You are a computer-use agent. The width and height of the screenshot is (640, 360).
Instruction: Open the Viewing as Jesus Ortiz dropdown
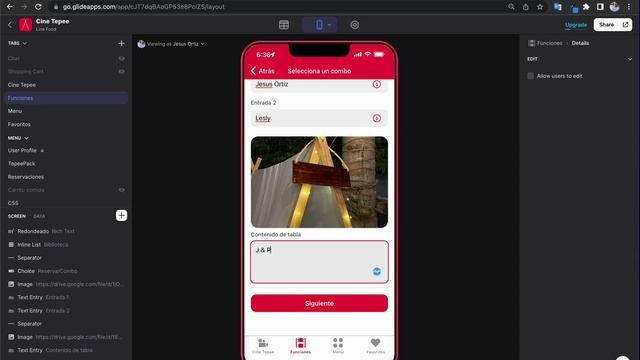pos(171,44)
